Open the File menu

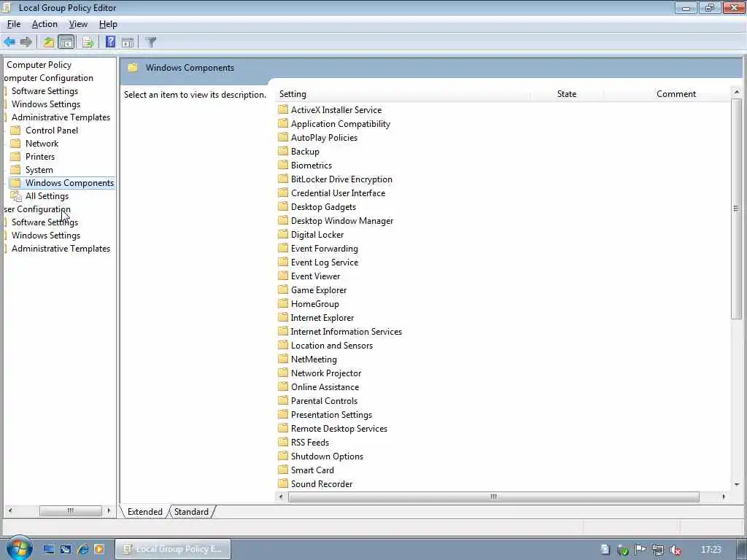click(x=14, y=24)
